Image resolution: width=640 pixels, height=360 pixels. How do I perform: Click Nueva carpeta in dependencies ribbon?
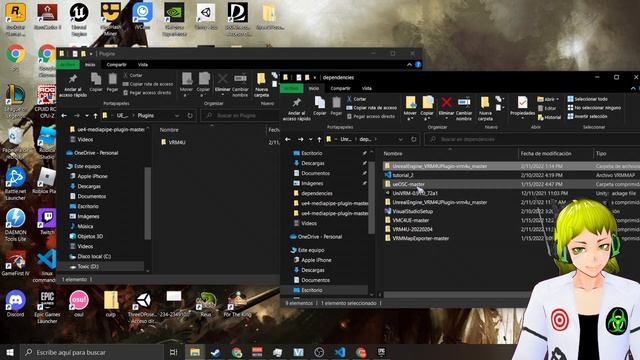(485, 109)
